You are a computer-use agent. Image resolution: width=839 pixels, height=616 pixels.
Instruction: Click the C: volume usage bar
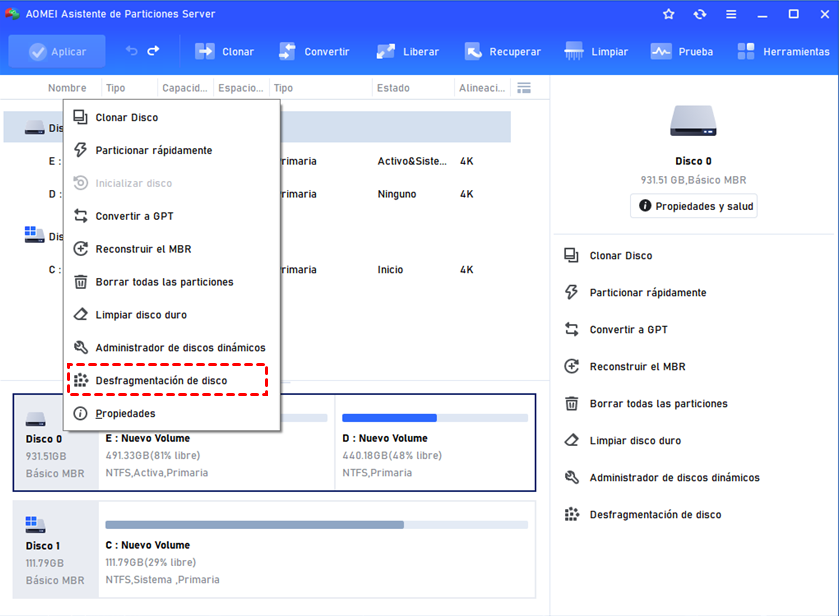pyautogui.click(x=317, y=525)
